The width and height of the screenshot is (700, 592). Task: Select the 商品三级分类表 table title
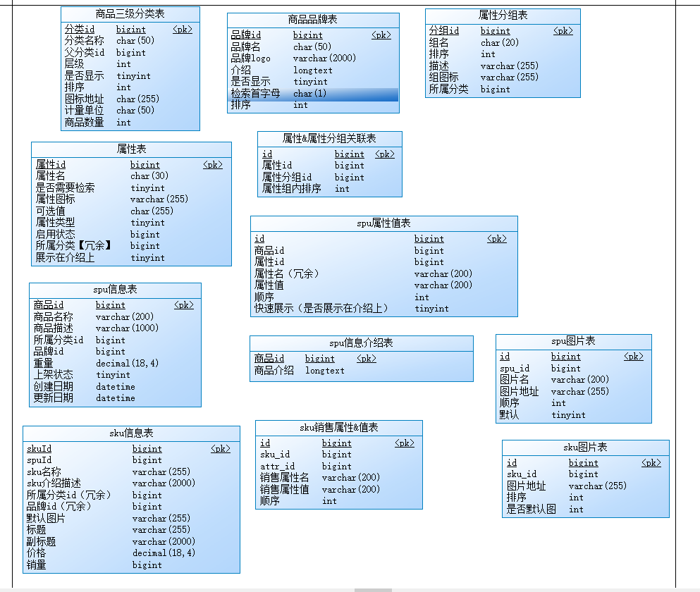pyautogui.click(x=130, y=14)
